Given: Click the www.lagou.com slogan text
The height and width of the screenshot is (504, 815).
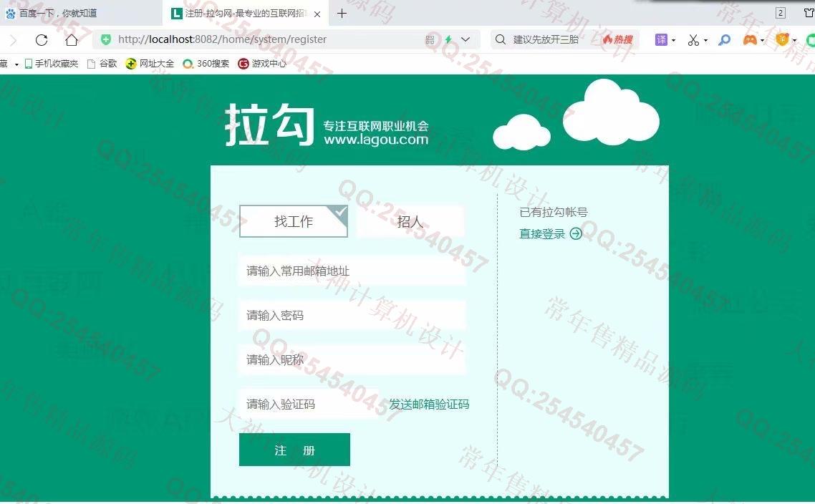Looking at the screenshot, I should [376, 140].
